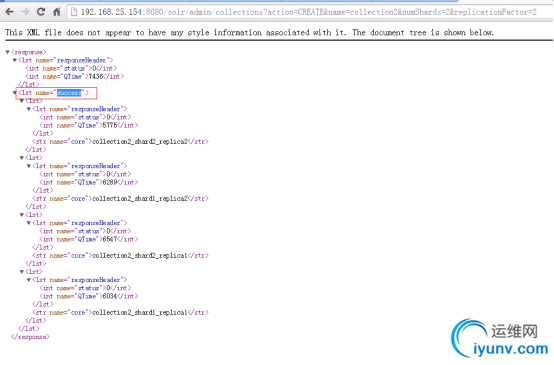The image size is (554, 365).
Task: Click the highlighted word success
Action: pyautogui.click(x=69, y=93)
